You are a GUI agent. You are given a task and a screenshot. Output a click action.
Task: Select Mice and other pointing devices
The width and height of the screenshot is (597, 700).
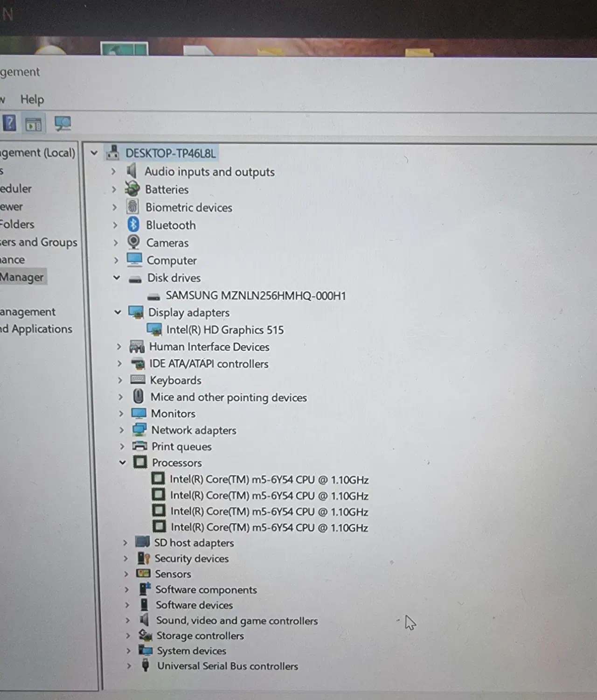(x=229, y=397)
